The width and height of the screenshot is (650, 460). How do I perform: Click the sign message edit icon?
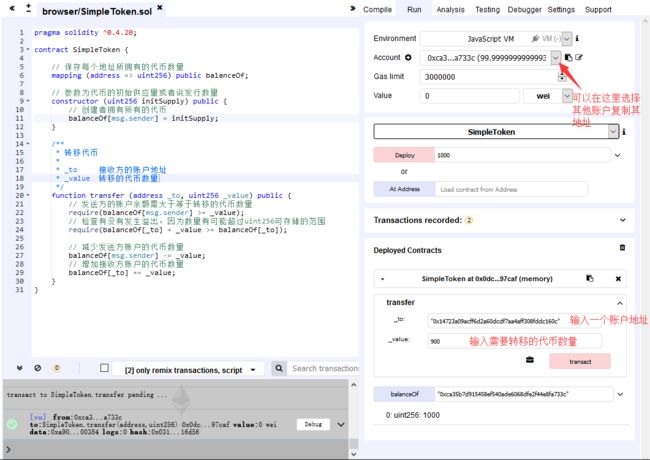tap(579, 58)
